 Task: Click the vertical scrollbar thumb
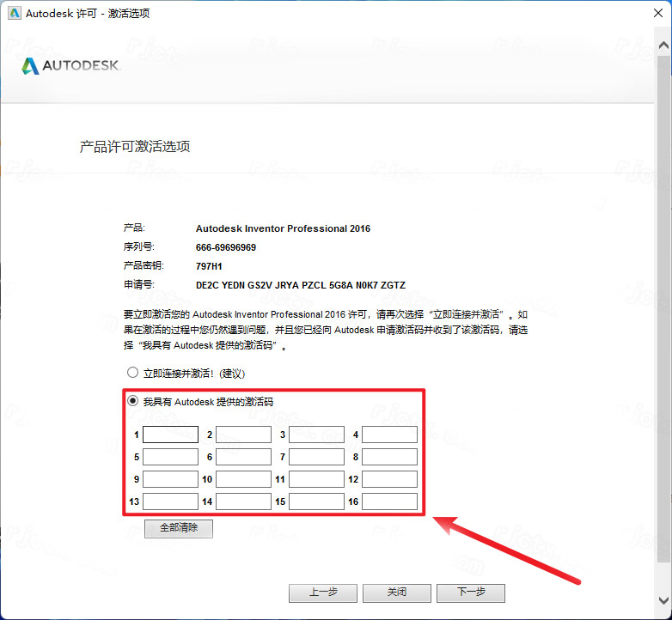[x=664, y=308]
